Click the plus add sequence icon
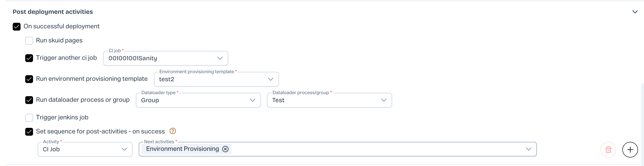The image size is (644, 166). click(630, 149)
